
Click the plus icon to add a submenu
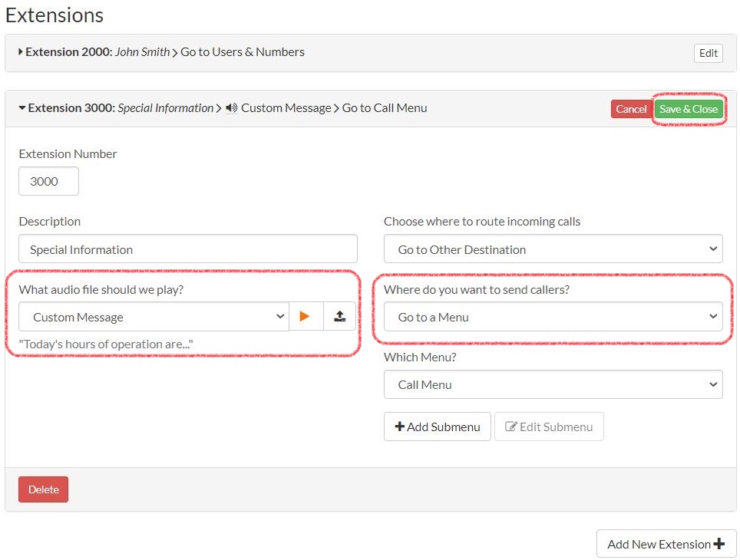[398, 427]
